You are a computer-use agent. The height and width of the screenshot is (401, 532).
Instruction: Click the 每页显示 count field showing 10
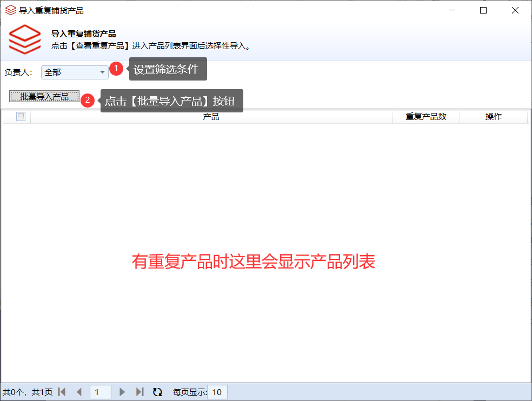(217, 392)
